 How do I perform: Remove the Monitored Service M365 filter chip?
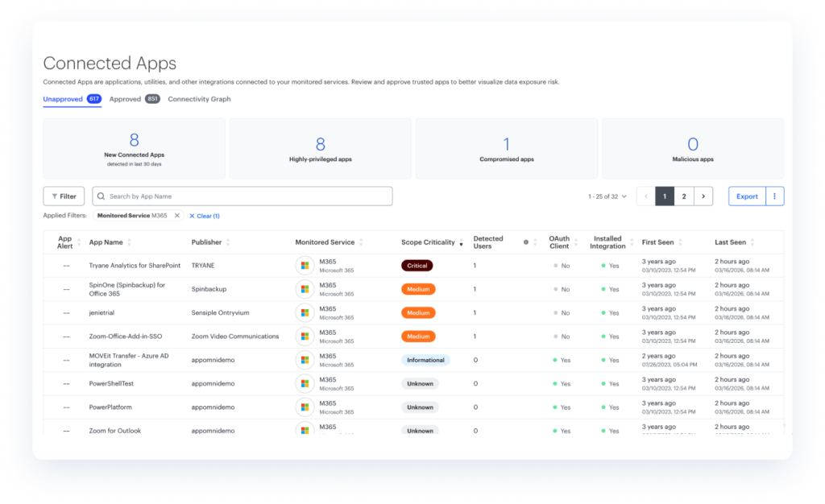[179, 216]
